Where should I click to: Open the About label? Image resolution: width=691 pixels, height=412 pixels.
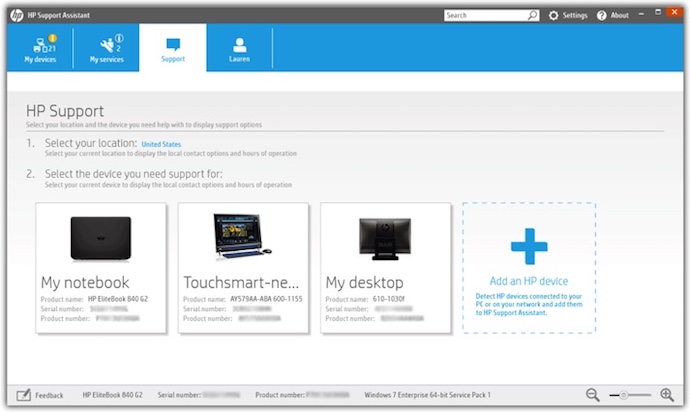pyautogui.click(x=620, y=15)
